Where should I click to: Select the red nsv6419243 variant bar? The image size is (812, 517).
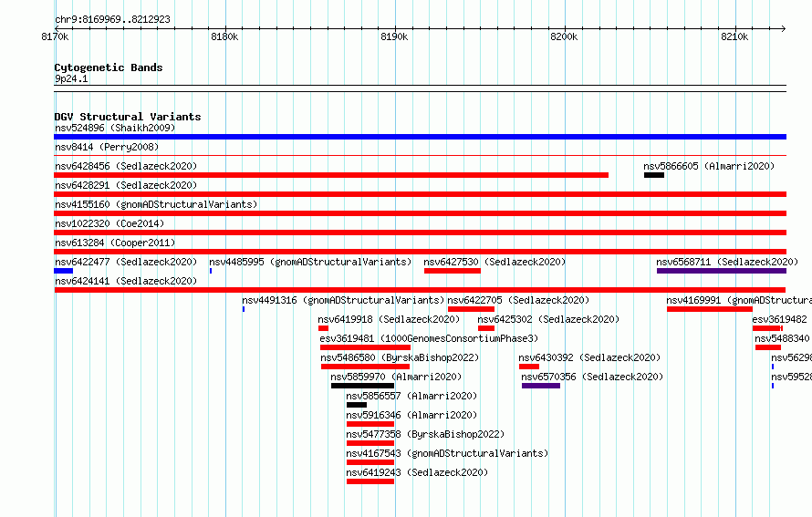pos(370,481)
